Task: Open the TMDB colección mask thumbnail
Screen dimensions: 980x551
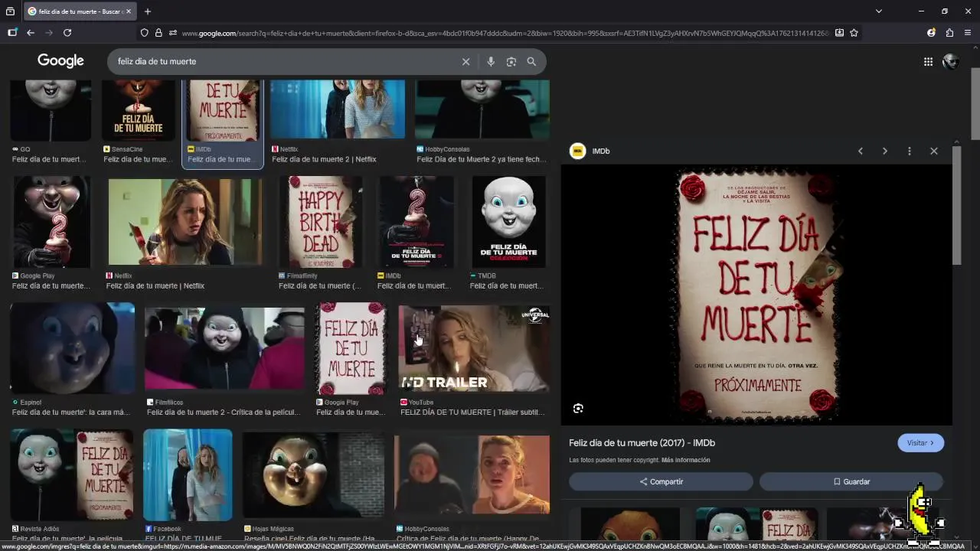Action: click(508, 222)
